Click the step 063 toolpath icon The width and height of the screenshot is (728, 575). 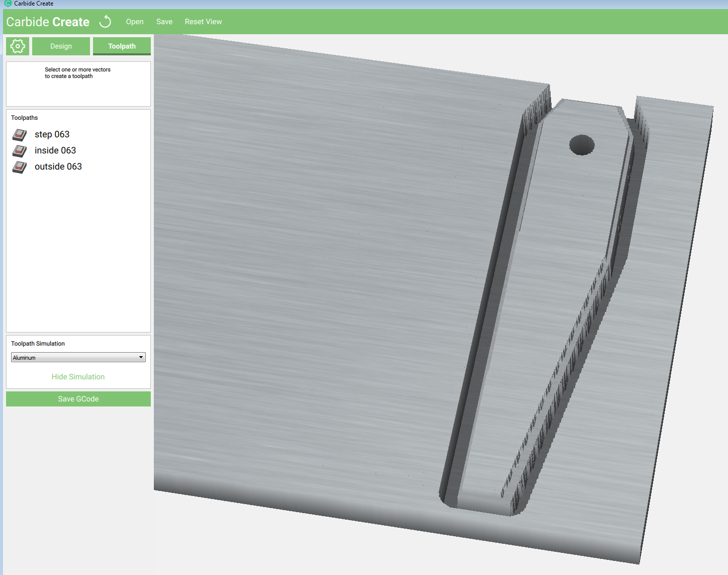(x=20, y=134)
